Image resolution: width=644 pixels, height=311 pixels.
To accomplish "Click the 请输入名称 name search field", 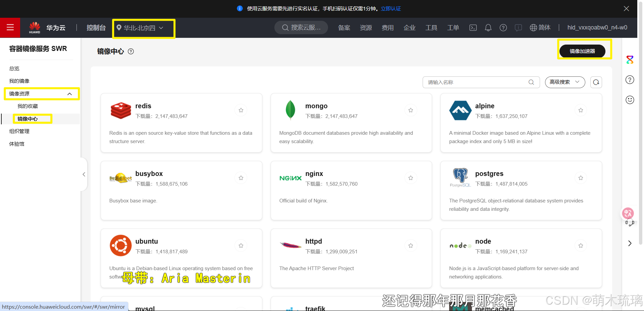I will pyautogui.click(x=481, y=82).
